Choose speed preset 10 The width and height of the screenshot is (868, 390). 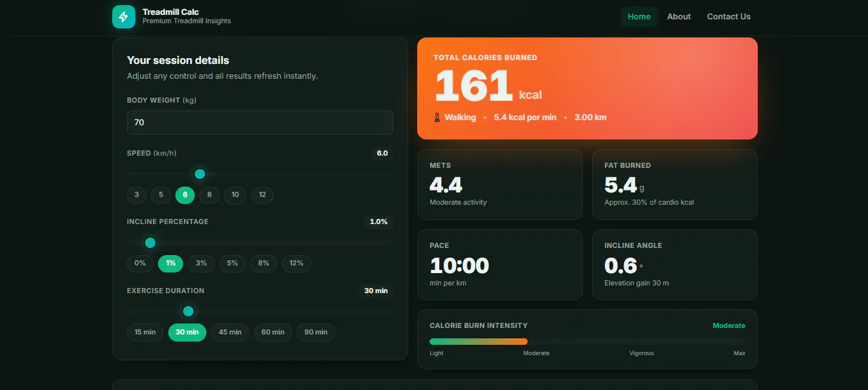235,195
